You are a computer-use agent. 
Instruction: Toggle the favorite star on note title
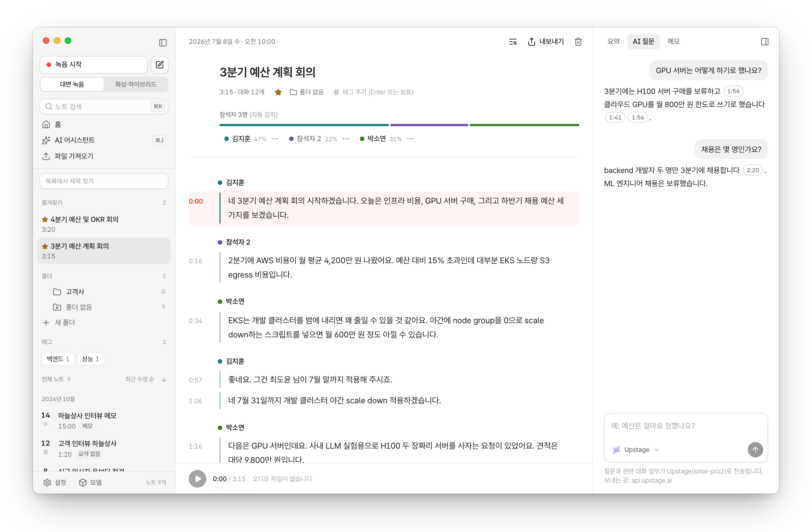point(278,92)
